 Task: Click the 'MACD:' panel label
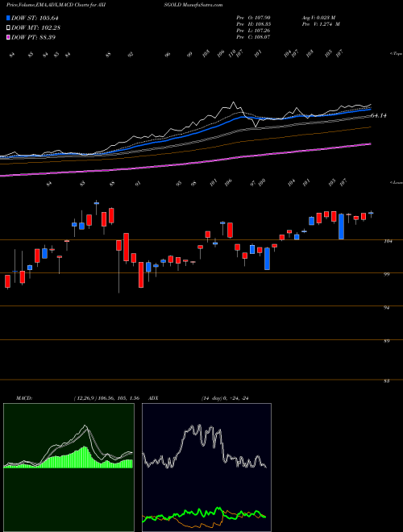click(23, 398)
